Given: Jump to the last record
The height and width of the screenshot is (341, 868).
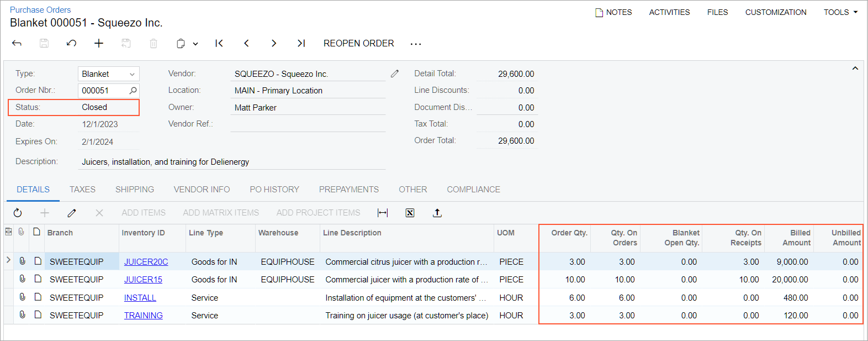Looking at the screenshot, I should [x=301, y=43].
